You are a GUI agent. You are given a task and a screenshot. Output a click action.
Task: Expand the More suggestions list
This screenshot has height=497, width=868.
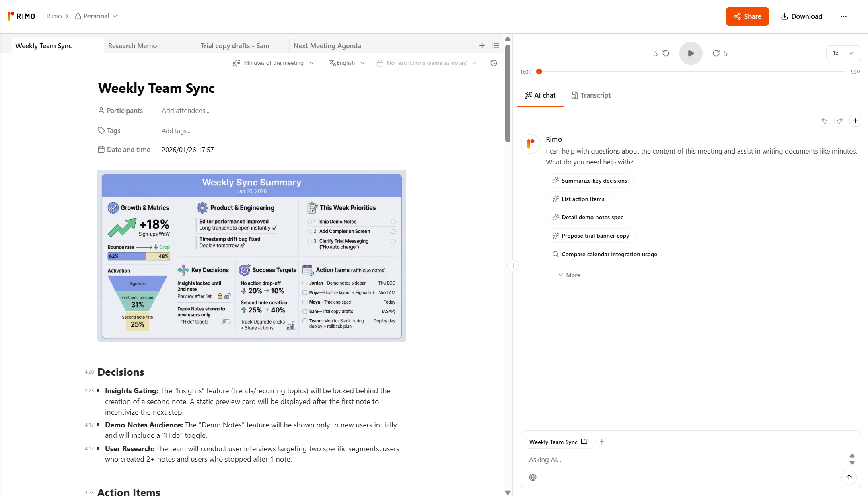[569, 275]
